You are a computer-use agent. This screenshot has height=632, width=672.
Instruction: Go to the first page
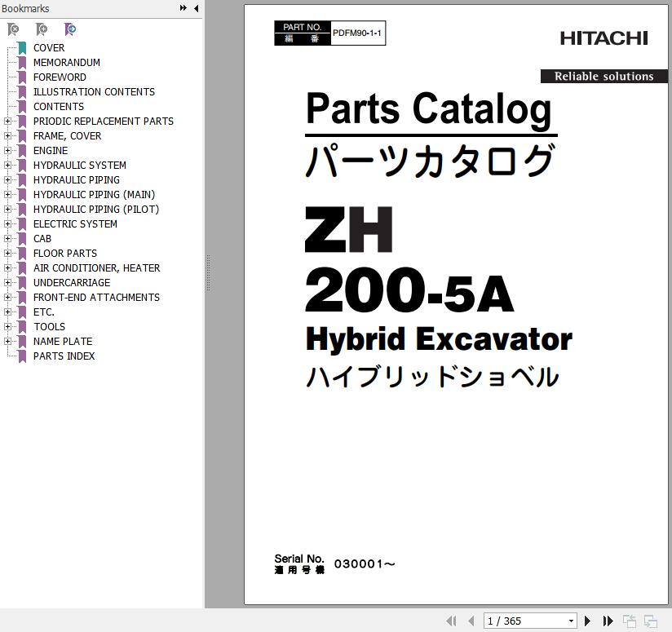(451, 621)
